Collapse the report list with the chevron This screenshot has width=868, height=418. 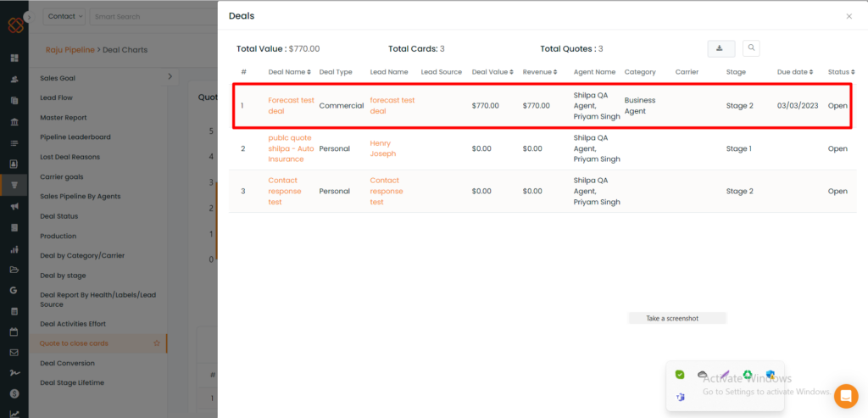point(170,76)
